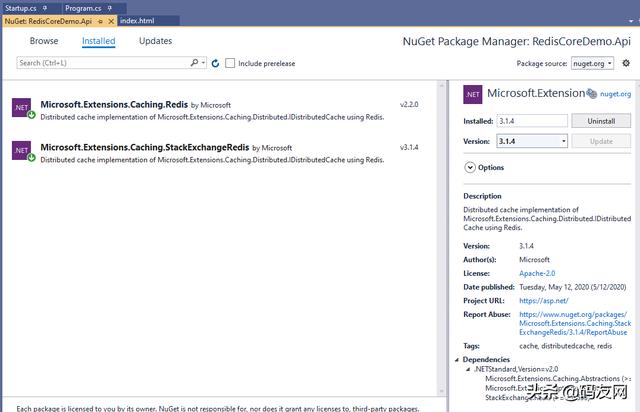
Task: Click the globe icon beside nuget.org
Action: 591,94
